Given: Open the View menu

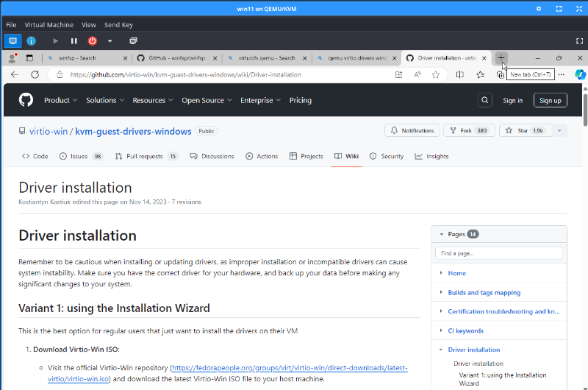Looking at the screenshot, I should (89, 25).
